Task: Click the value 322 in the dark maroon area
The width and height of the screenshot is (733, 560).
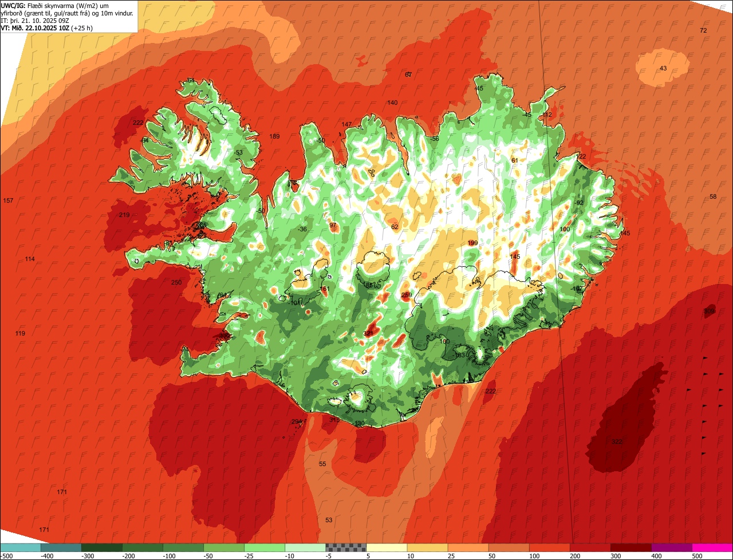Action: coord(617,441)
